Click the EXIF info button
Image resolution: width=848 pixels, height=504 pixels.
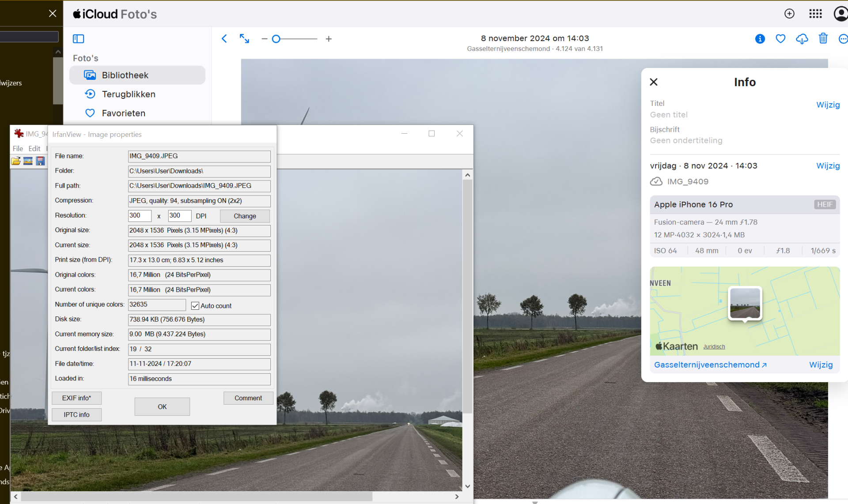pos(76,398)
